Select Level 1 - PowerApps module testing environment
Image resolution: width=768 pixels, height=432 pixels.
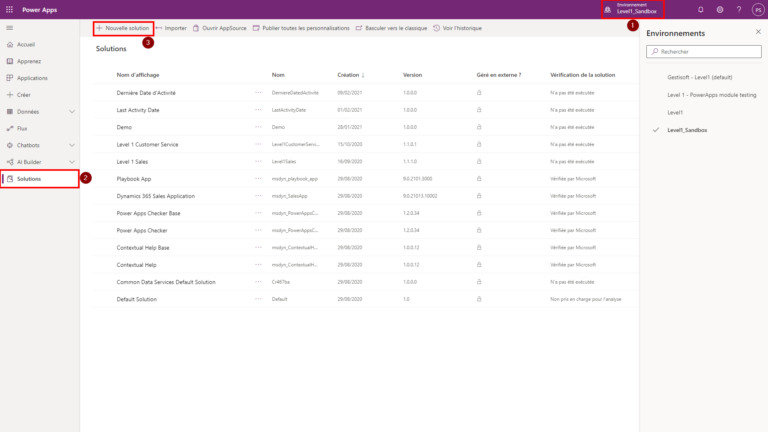click(712, 95)
